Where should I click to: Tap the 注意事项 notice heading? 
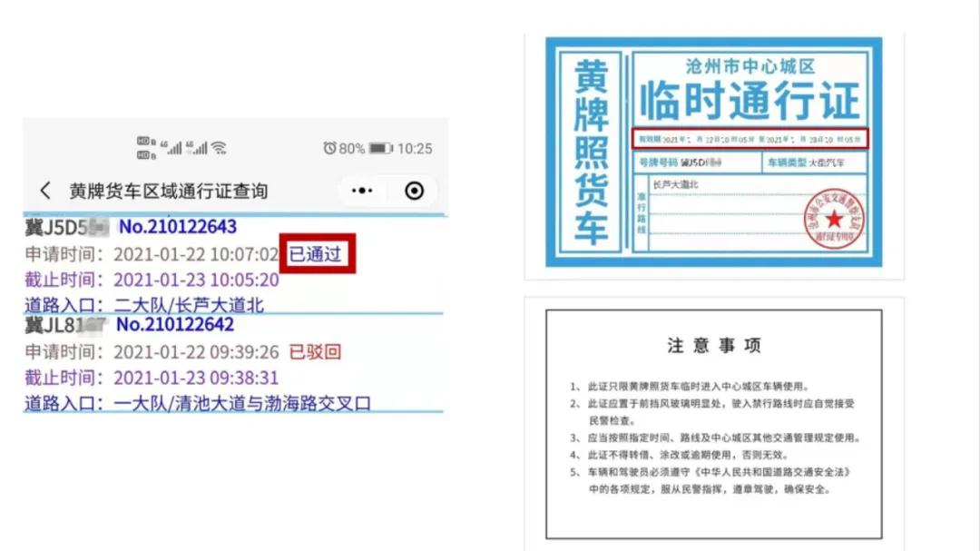coord(714,345)
